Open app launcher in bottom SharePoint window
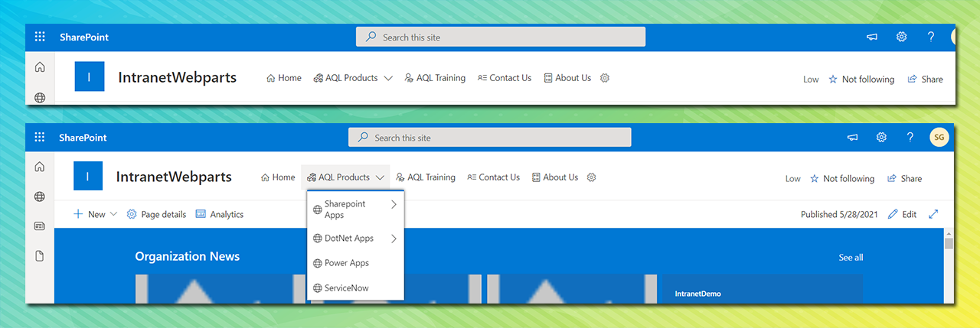980x328 pixels. click(40, 138)
